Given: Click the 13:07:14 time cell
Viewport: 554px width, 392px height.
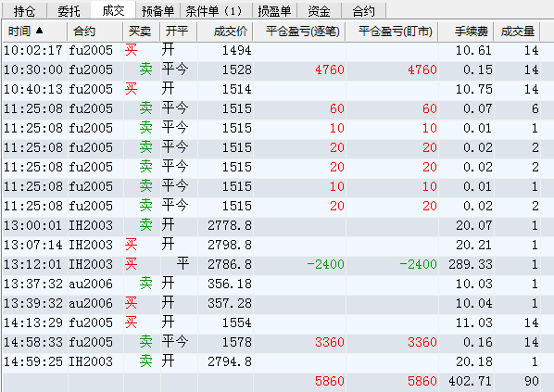Looking at the screenshot, I should tap(33, 245).
